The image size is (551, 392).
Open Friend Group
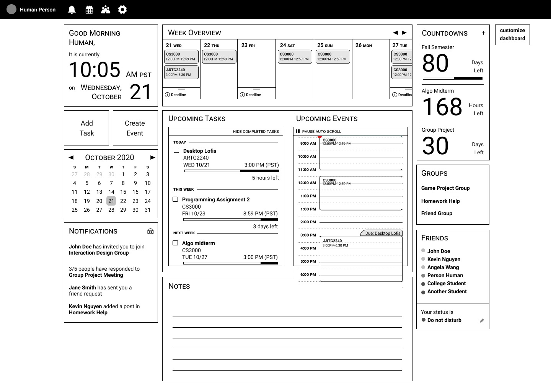(437, 213)
